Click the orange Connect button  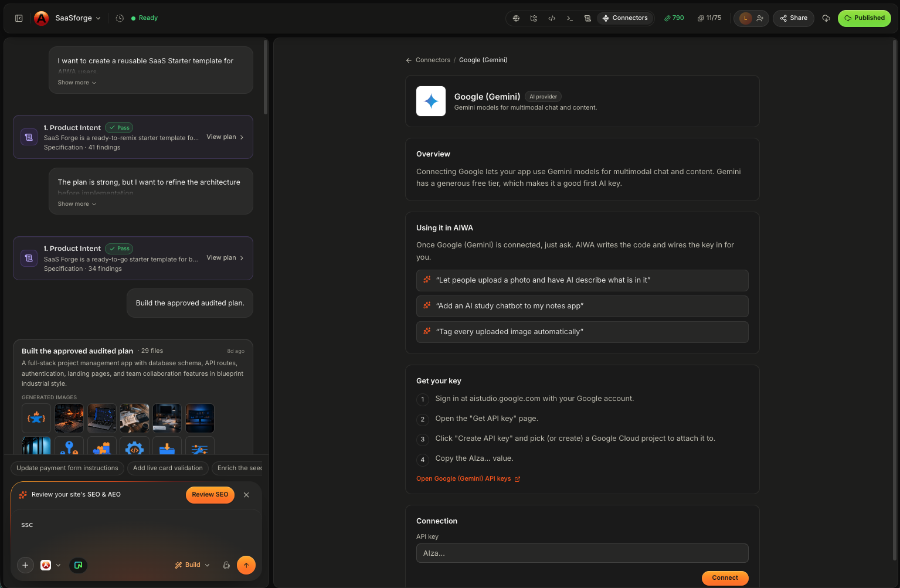tap(725, 578)
